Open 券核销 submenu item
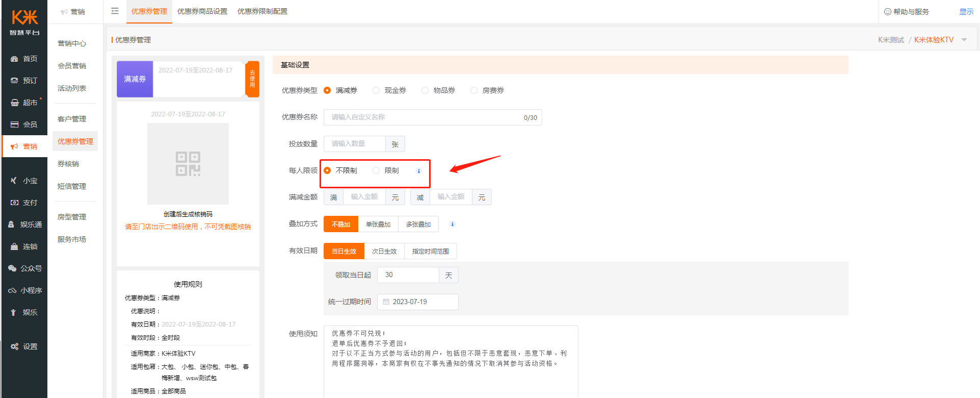 click(68, 164)
